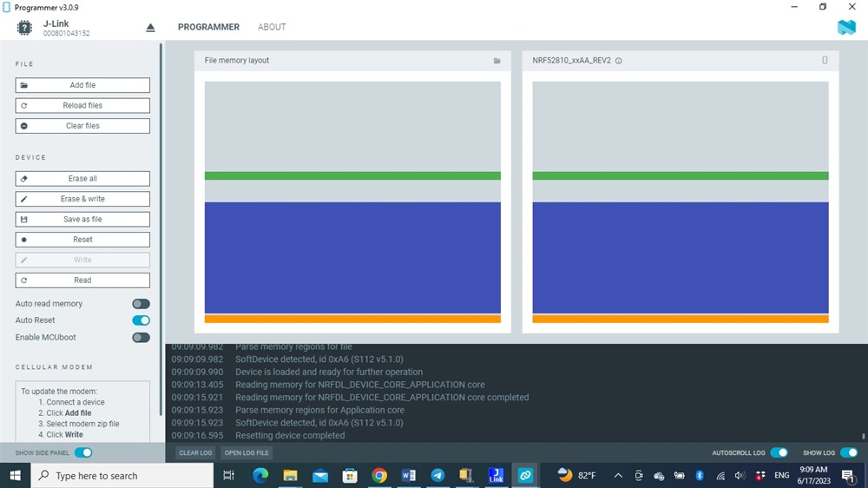Turn off the Auto Reset switch
The width and height of the screenshot is (868, 488).
tap(141, 320)
